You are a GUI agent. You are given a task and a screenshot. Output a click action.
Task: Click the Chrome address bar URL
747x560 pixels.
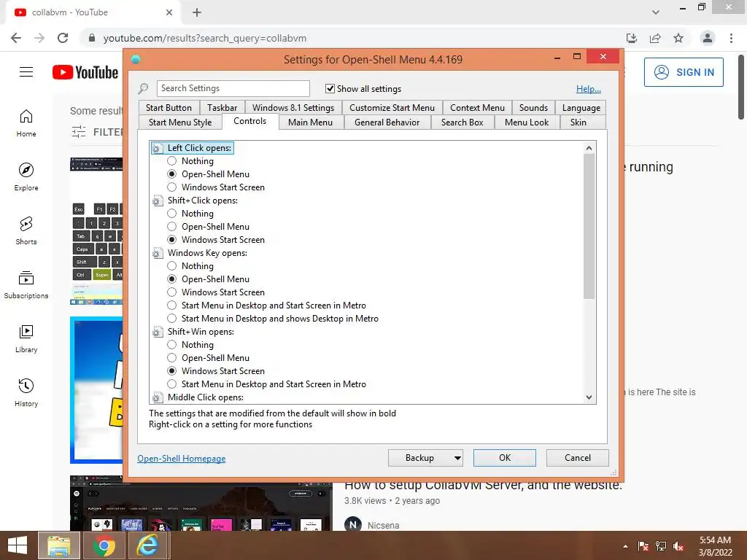coord(205,38)
